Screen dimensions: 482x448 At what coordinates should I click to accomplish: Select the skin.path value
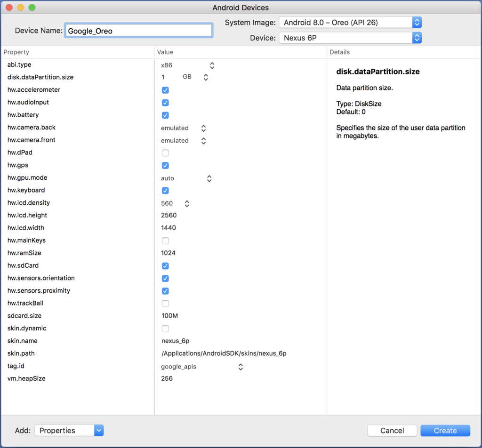coord(224,353)
